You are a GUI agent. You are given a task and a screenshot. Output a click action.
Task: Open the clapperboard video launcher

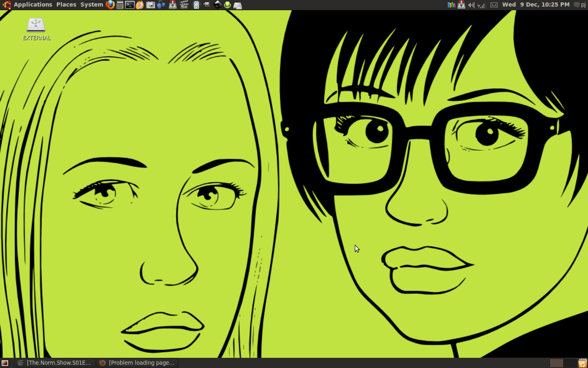tap(184, 5)
